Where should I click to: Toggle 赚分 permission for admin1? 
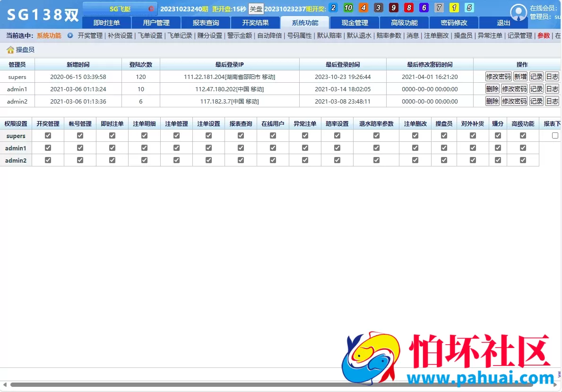pos(498,148)
